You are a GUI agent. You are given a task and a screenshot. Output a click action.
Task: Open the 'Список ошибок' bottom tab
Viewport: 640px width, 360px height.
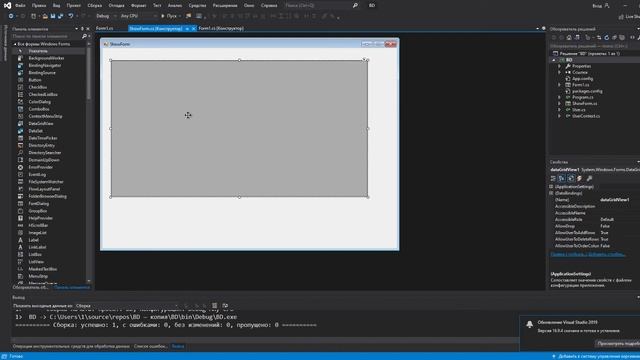pos(151,347)
